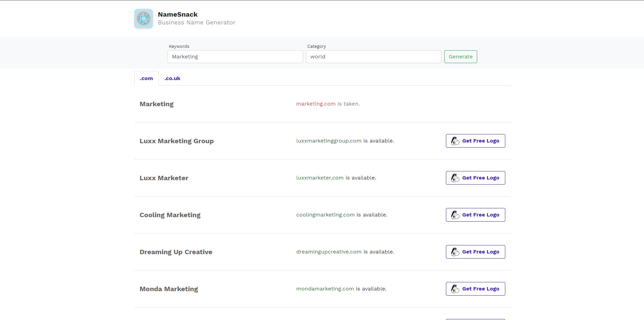Open the NameSnack title link
644x320 pixels.
click(178, 14)
